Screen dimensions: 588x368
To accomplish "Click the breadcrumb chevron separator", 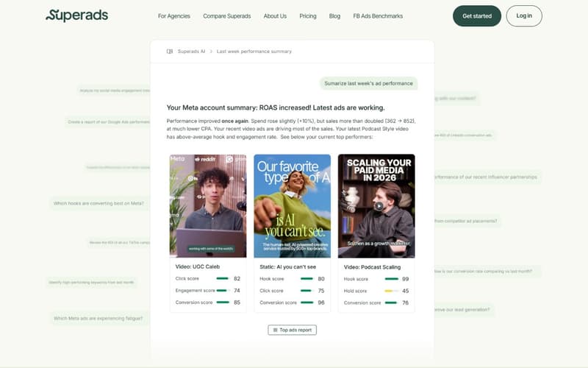I will tap(211, 52).
